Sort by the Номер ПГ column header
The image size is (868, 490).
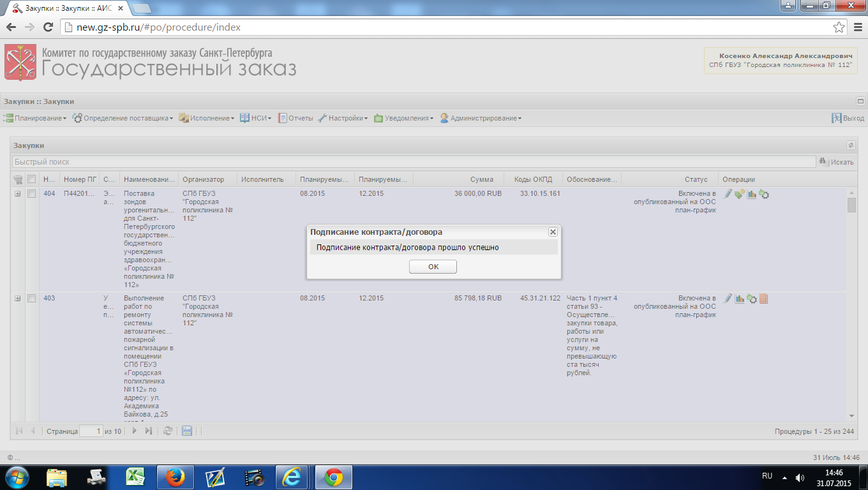pos(80,179)
